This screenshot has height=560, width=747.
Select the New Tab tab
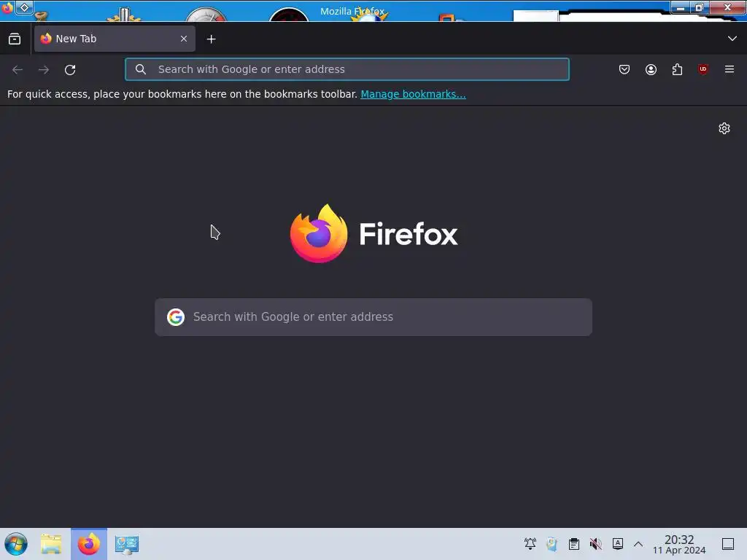115,39
